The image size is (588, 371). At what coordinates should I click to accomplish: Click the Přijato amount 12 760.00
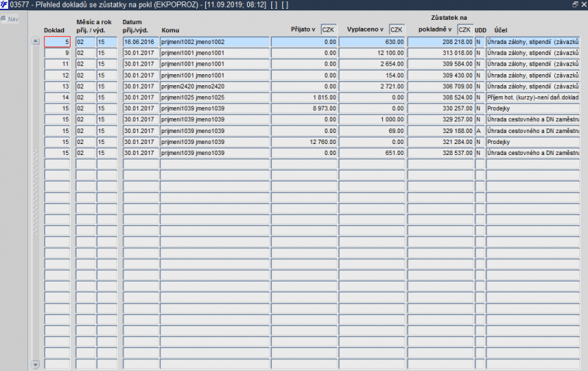(304, 142)
